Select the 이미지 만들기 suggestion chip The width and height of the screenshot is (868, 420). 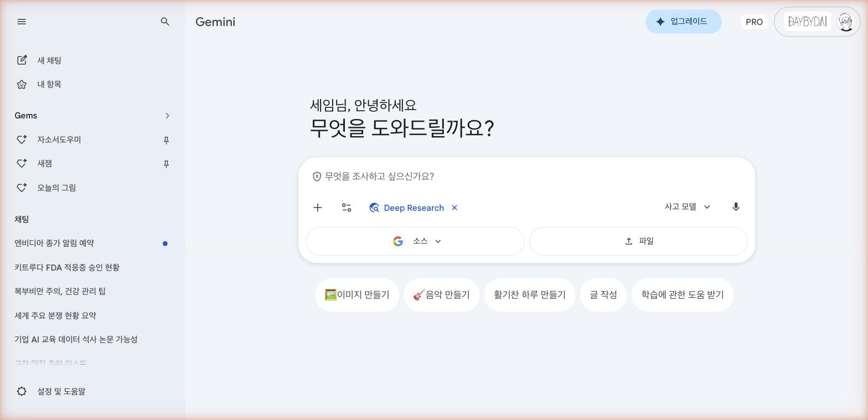point(357,295)
